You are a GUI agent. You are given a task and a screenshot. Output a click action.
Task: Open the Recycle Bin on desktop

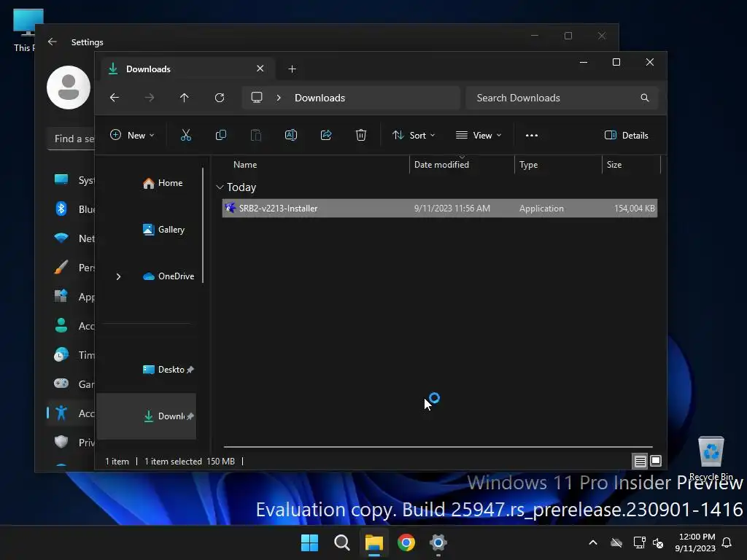[x=711, y=459]
